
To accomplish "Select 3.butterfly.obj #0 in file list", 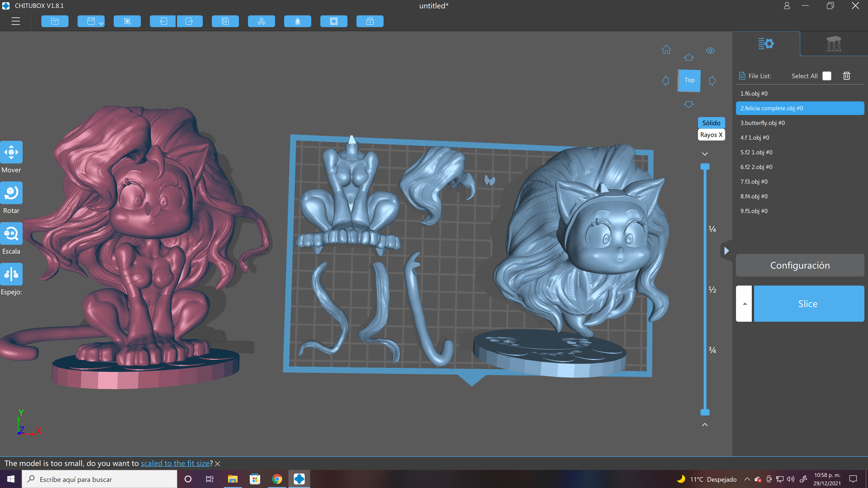I will [800, 123].
